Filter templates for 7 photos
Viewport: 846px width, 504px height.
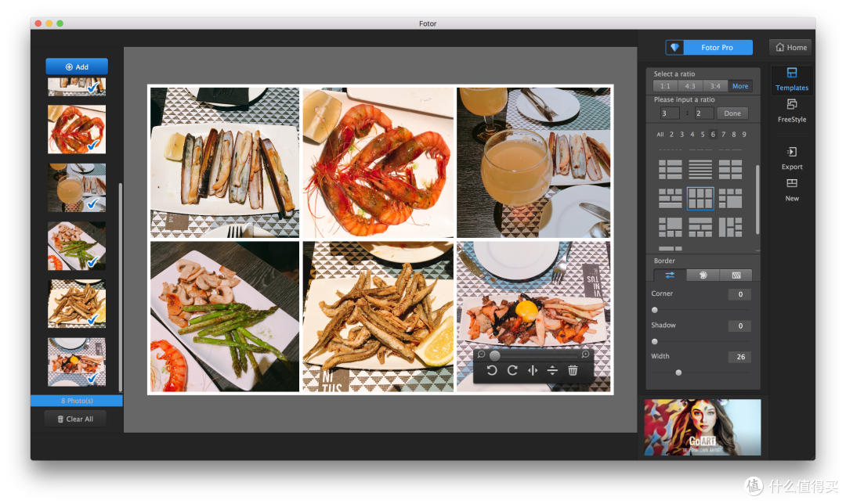(724, 135)
